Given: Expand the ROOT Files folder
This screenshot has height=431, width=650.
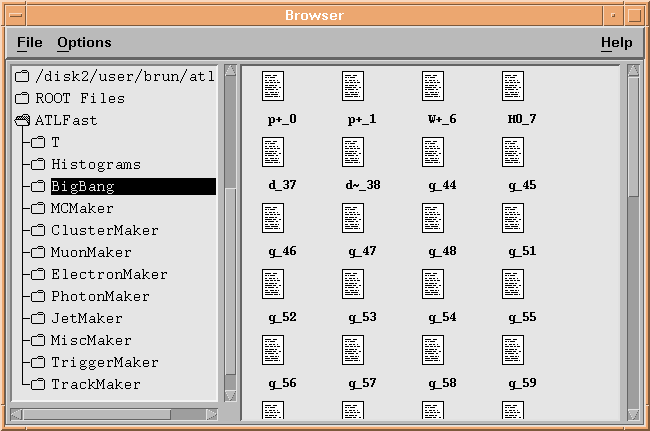Looking at the screenshot, I should pos(23,99).
